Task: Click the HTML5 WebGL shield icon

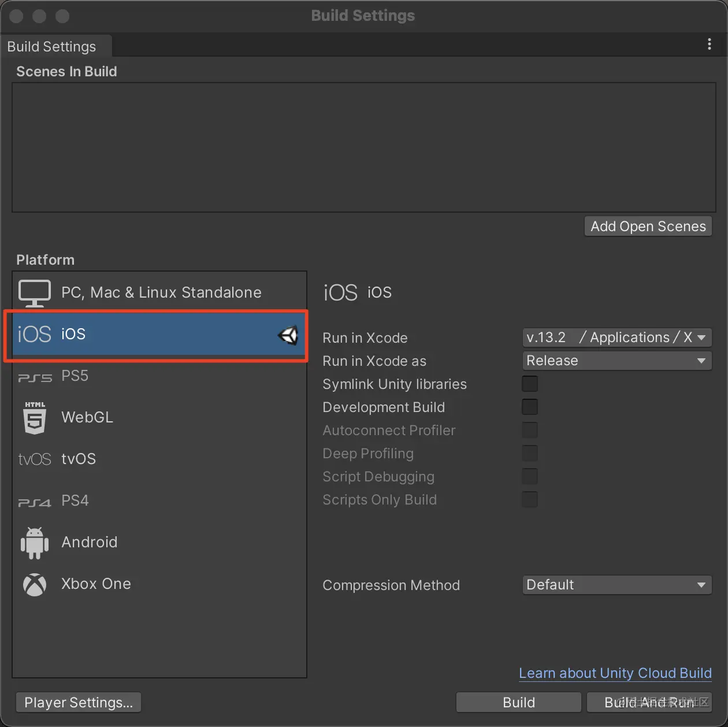Action: tap(35, 418)
